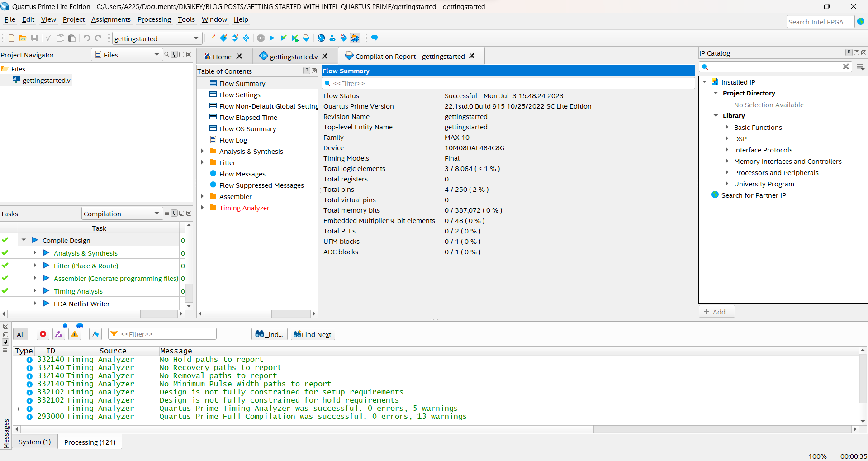Start Compilation using the blue play icon
Viewport: 868px width, 461px height.
pos(272,38)
